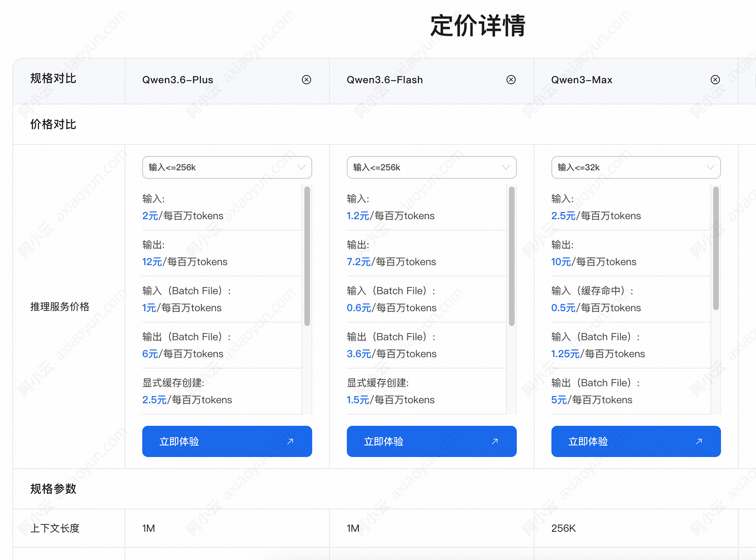Click 立即体验 button under Qwen3.6-Plus
The width and height of the screenshot is (756, 560).
click(x=227, y=442)
